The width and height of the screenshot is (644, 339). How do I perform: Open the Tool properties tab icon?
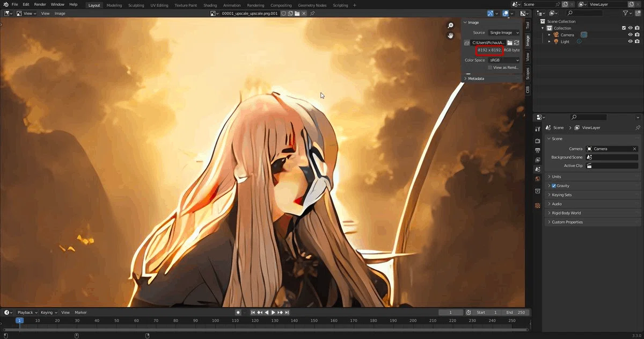[538, 129]
